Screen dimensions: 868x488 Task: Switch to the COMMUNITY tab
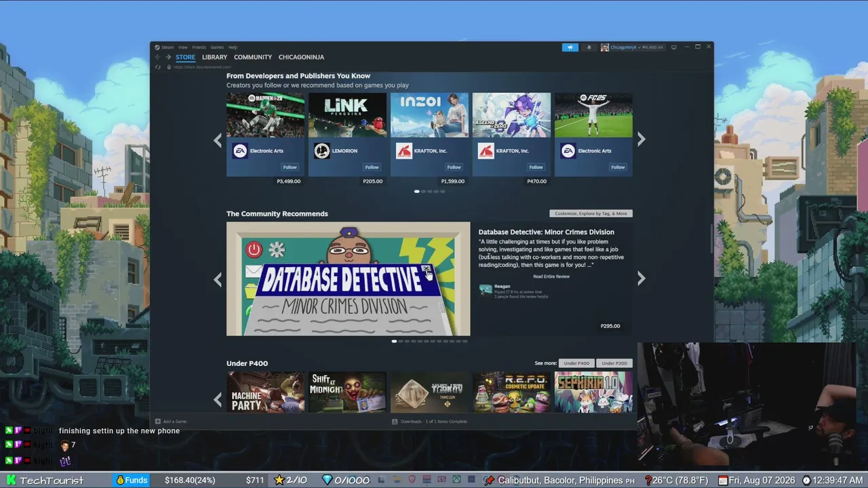(253, 58)
